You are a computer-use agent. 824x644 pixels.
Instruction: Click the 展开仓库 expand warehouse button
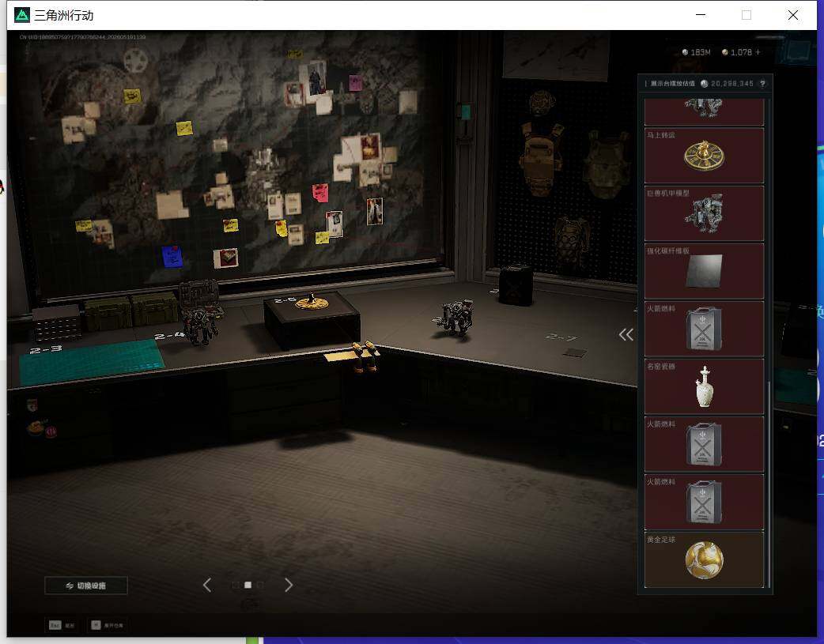coord(108,625)
